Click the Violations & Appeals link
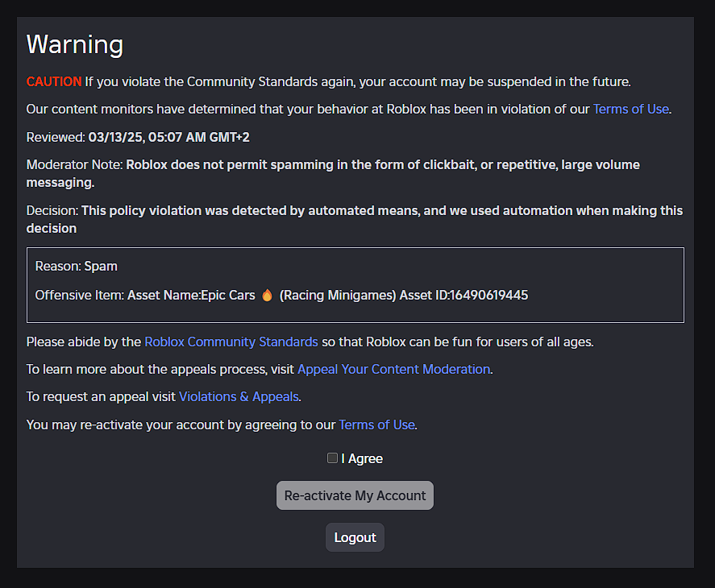The image size is (715, 588). coord(239,396)
